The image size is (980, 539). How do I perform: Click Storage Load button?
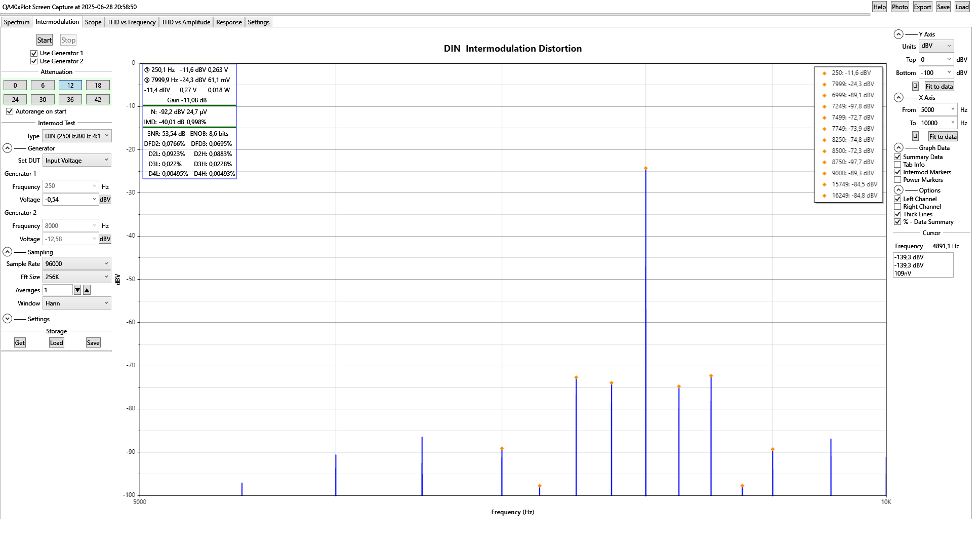[x=57, y=342]
